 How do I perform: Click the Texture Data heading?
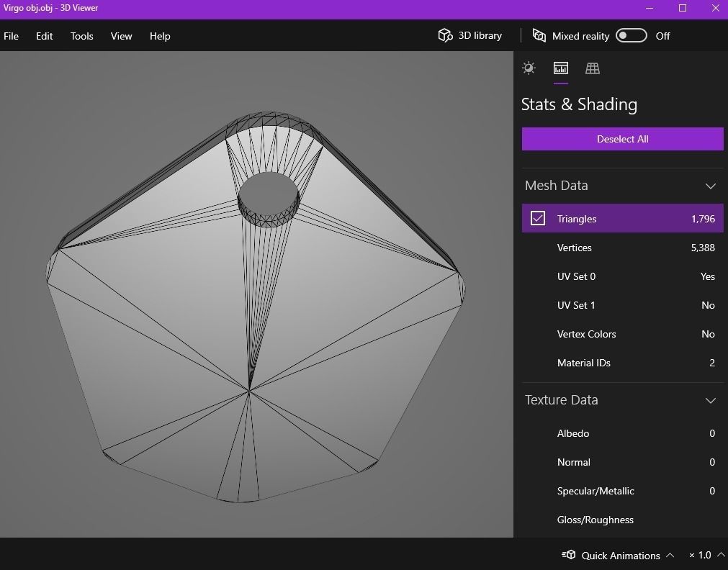point(562,399)
